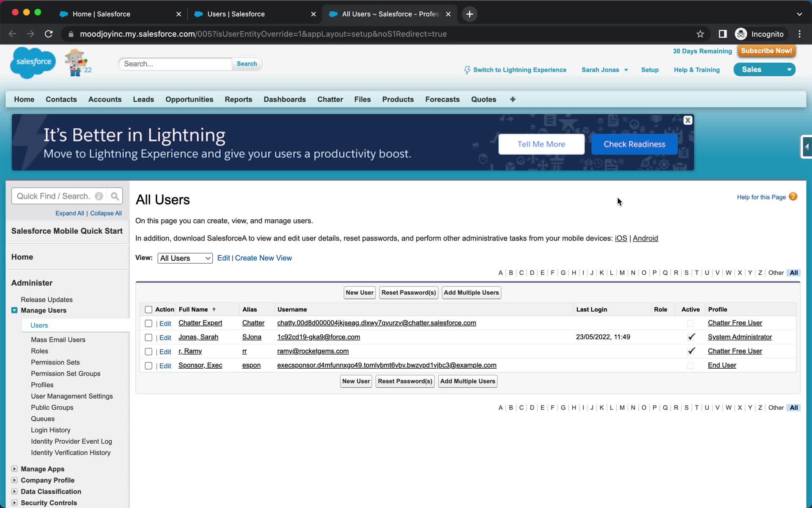Screen dimensions: 812x508
Task: Open the collapsed right sidebar handle
Action: (x=807, y=147)
